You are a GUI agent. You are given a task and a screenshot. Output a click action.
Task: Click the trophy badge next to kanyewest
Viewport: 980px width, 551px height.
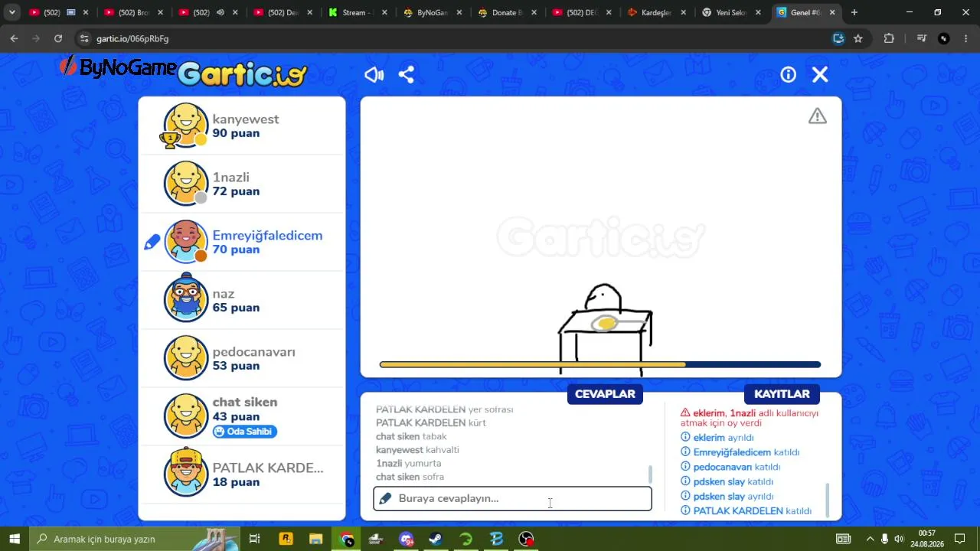point(169,139)
